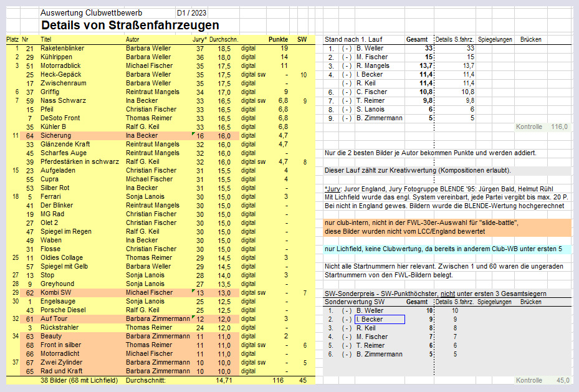Click the 'Sonderwertung SW' header cell
579x392 pixels.
(x=355, y=302)
